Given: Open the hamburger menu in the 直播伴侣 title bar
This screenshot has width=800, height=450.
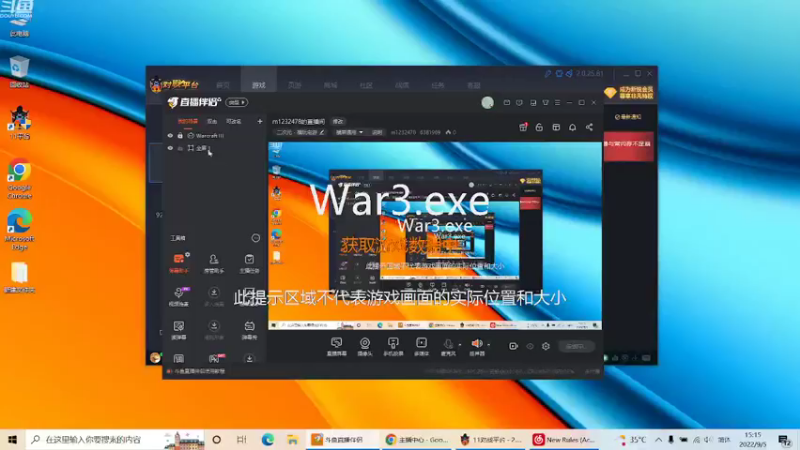Looking at the screenshot, I should pyautogui.click(x=557, y=103).
